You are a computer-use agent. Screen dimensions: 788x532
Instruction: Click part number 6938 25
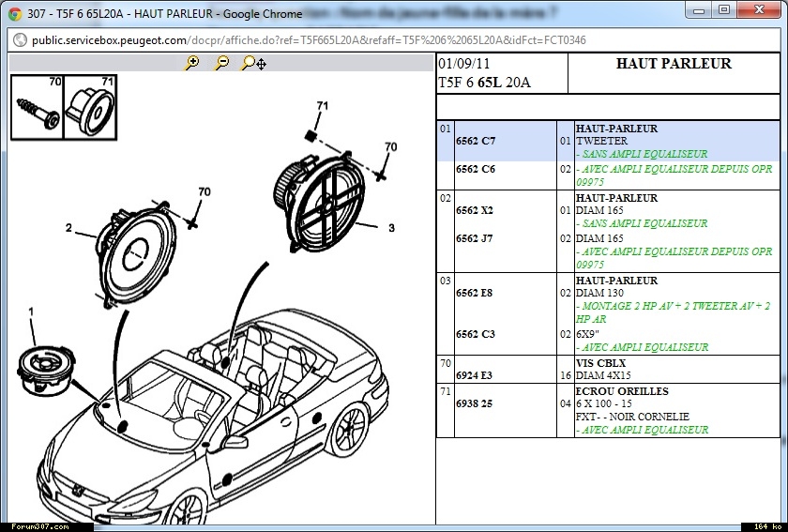474,403
